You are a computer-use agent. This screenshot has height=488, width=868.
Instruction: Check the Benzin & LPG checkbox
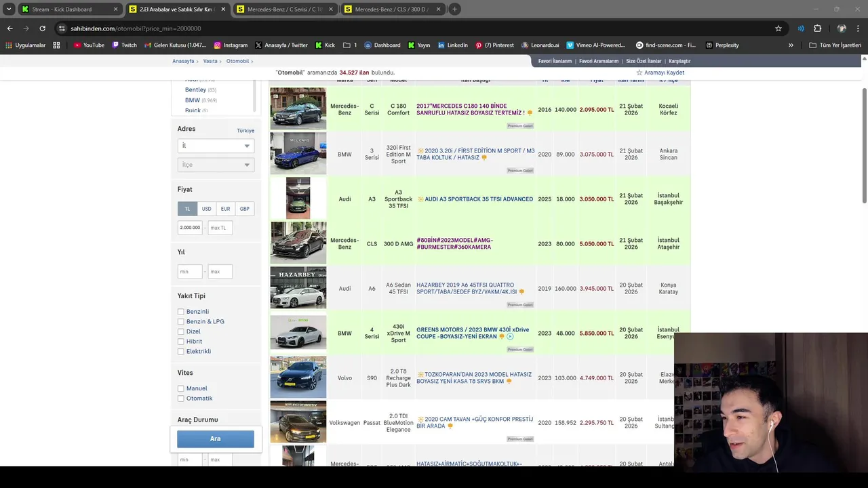(181, 322)
